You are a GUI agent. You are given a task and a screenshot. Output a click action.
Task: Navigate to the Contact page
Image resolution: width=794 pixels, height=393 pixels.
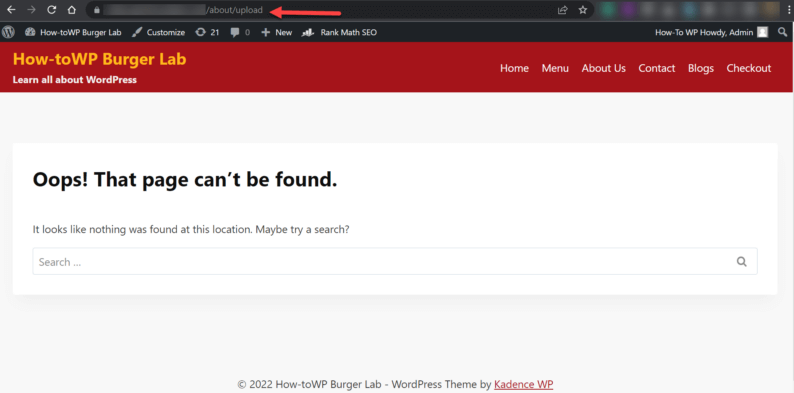(657, 68)
